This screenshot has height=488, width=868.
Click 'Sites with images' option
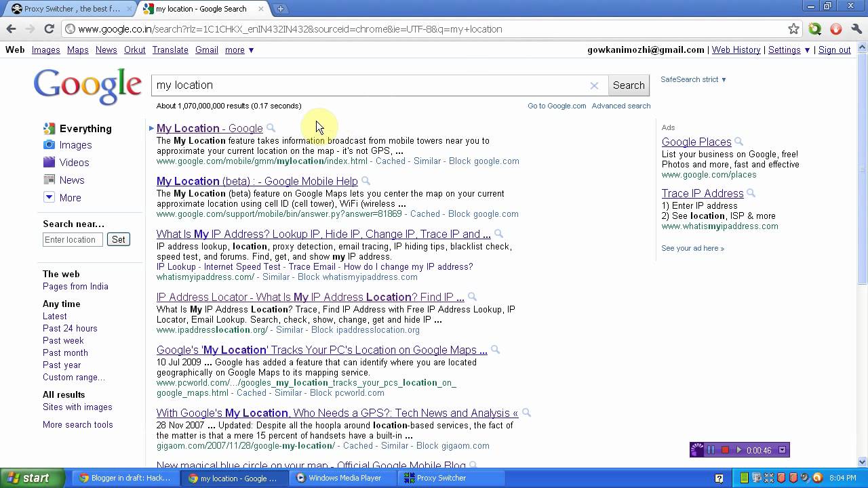coord(77,407)
